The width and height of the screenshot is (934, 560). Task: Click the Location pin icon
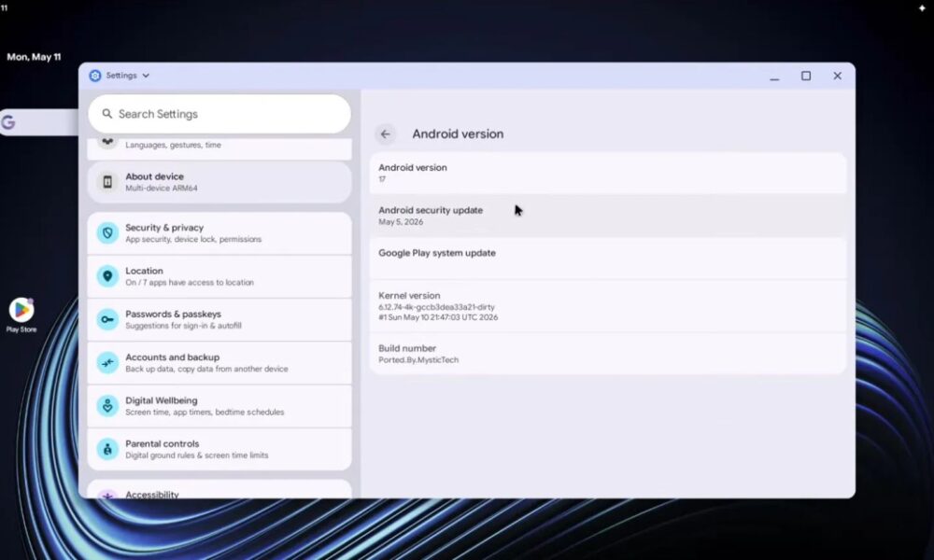(x=107, y=276)
